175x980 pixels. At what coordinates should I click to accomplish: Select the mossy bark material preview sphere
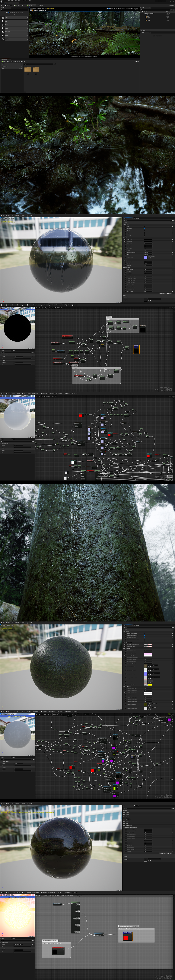point(61,668)
